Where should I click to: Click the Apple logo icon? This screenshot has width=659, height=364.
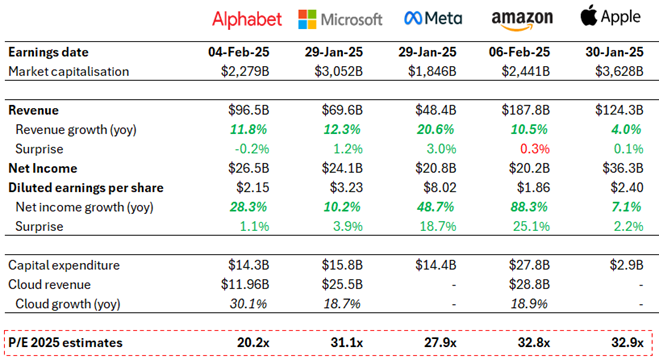[x=588, y=16]
